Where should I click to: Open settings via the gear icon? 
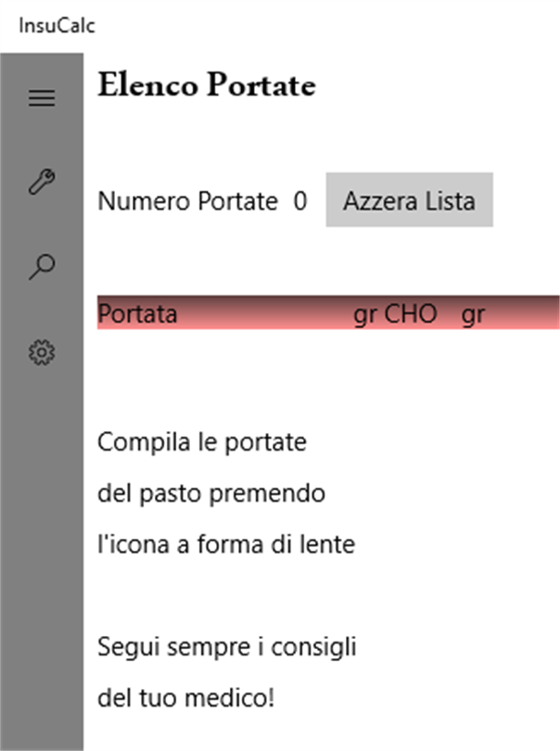point(42,352)
